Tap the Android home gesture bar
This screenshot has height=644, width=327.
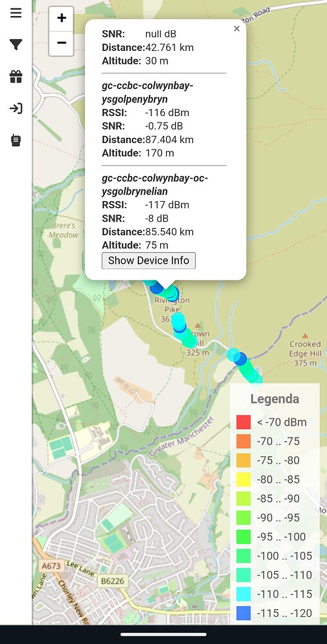pos(163,634)
